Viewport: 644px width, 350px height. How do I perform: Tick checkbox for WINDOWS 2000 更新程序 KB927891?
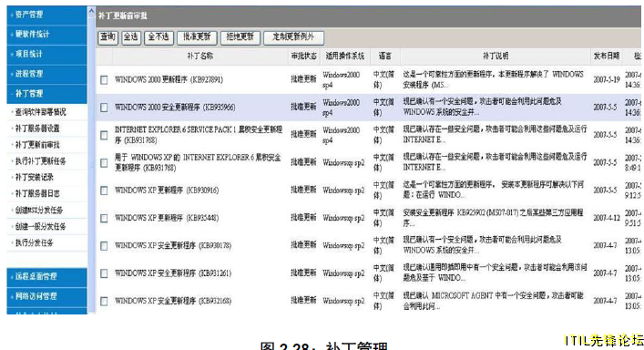pos(105,79)
